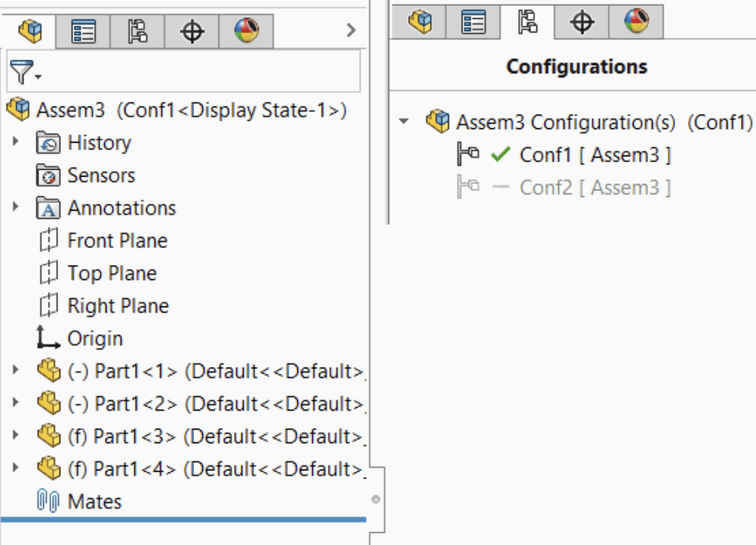Select the Origin icon
This screenshot has width=756, height=545.
coord(48,337)
